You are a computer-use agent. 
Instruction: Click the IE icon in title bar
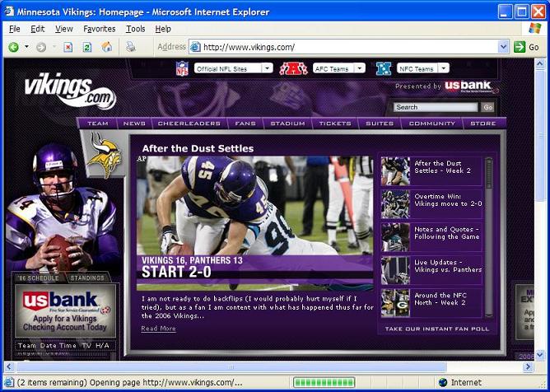pyautogui.click(x=10, y=12)
